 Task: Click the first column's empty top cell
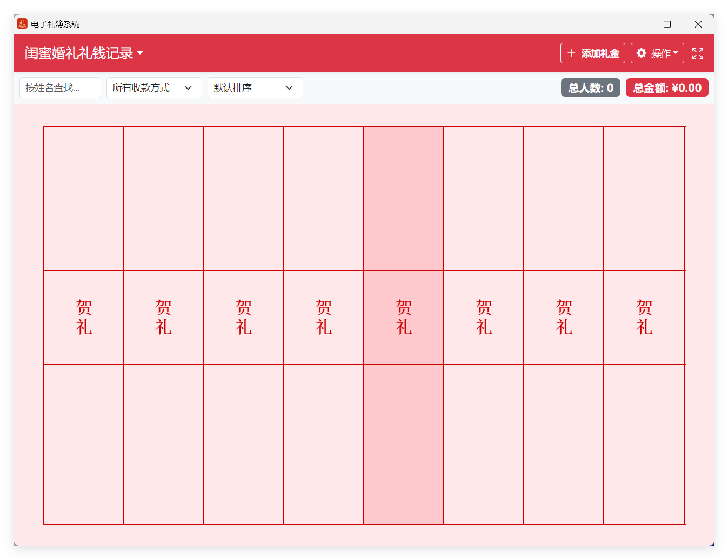point(84,199)
